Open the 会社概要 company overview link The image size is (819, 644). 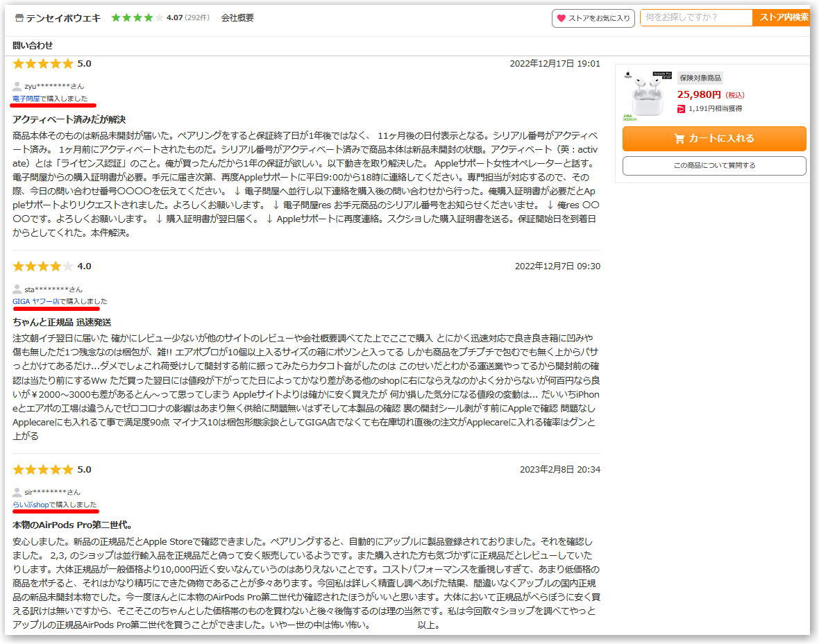[x=237, y=18]
